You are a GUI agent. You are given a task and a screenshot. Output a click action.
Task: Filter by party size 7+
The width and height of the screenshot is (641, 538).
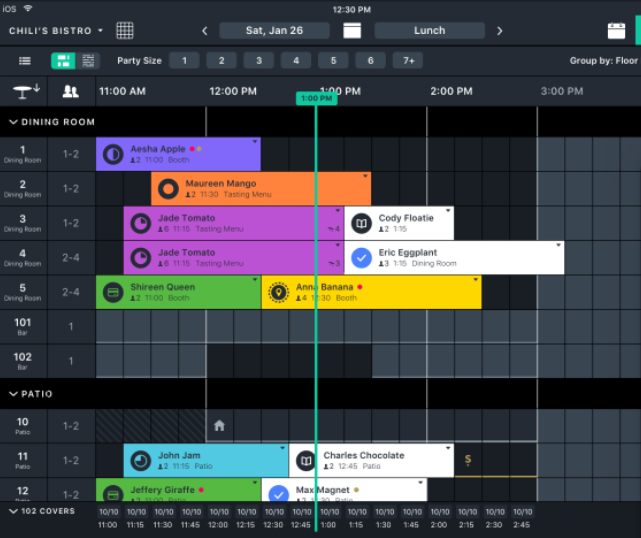(408, 61)
